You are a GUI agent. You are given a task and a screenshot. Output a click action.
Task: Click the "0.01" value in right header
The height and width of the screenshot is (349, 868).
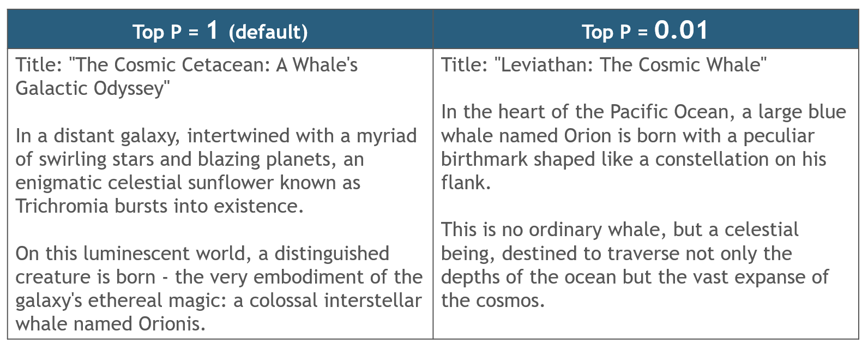(x=681, y=30)
